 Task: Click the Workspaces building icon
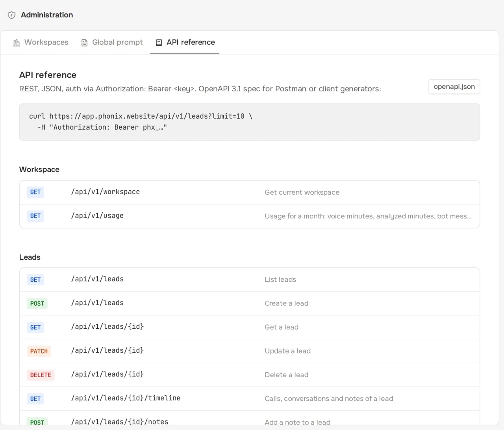(17, 43)
